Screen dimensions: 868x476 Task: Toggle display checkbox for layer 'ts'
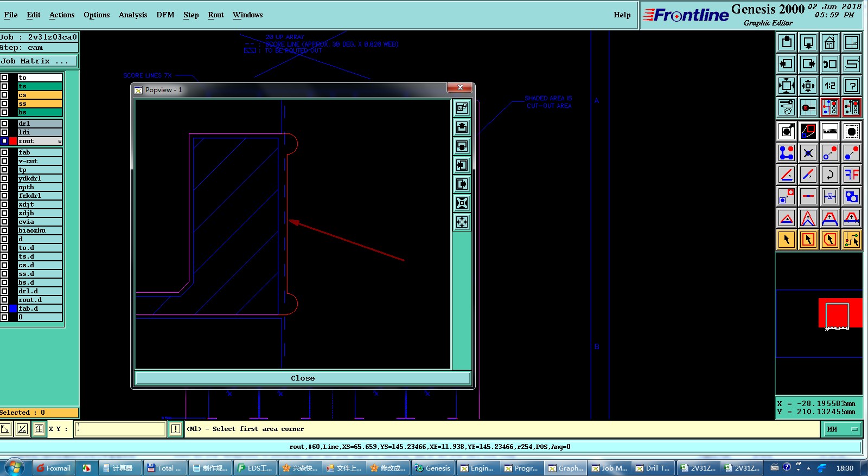pyautogui.click(x=4, y=86)
